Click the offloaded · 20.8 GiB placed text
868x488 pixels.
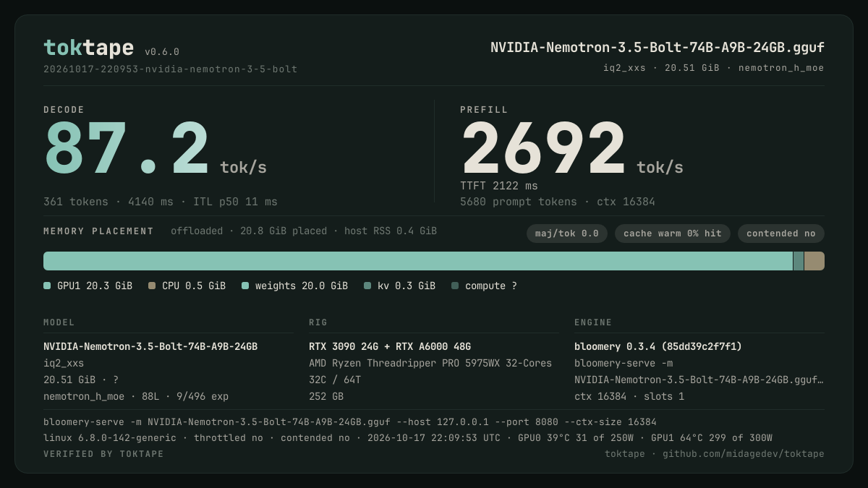coord(304,231)
